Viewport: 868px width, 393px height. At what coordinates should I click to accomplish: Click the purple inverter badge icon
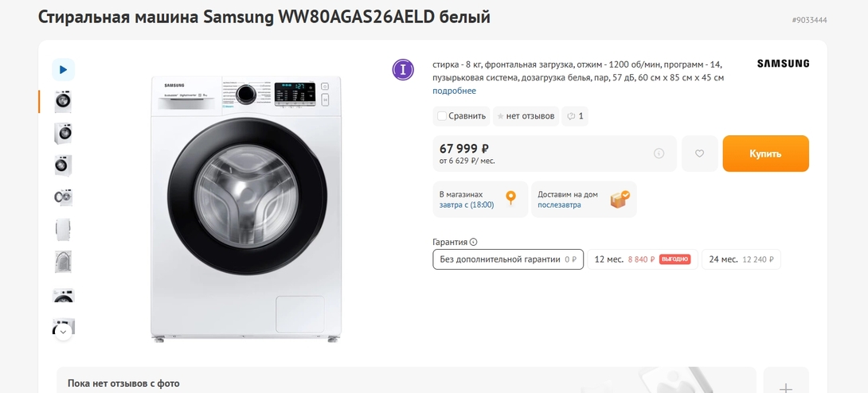click(x=403, y=69)
